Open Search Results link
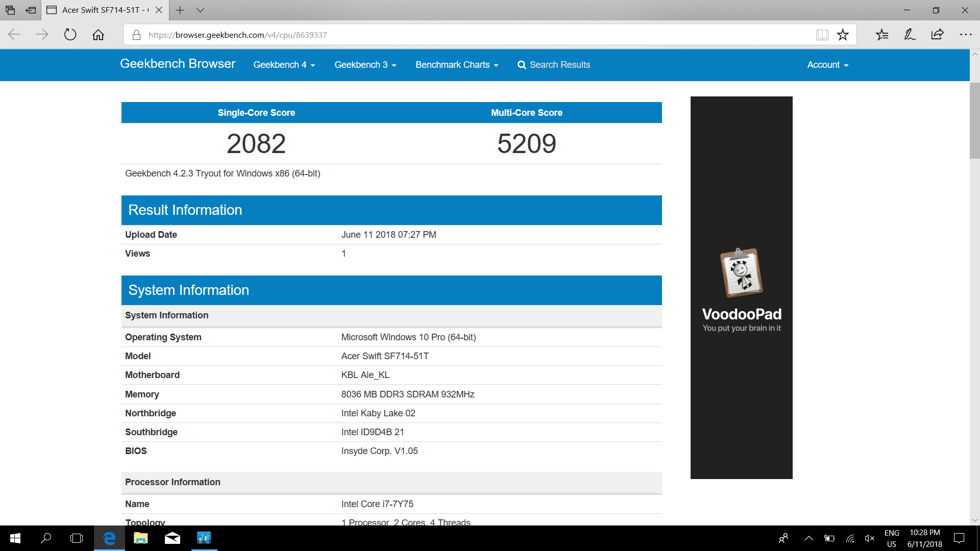980x551 pixels. click(x=554, y=65)
